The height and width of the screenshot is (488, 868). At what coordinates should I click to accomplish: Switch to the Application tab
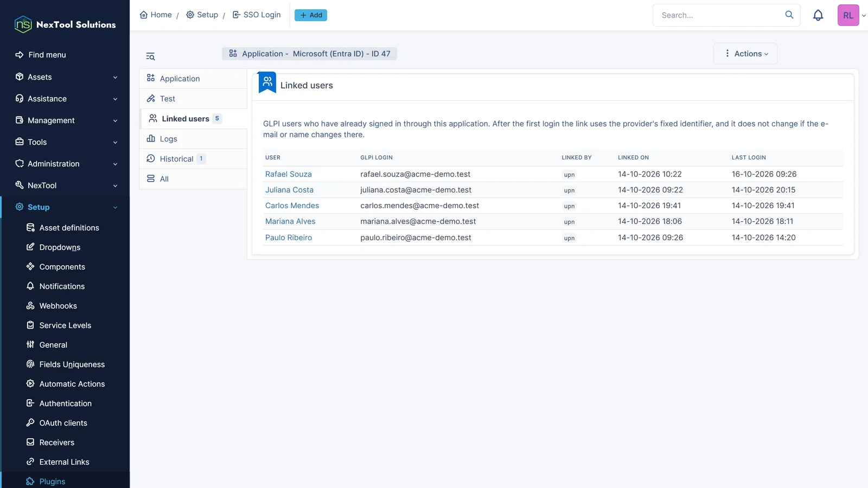click(193, 79)
